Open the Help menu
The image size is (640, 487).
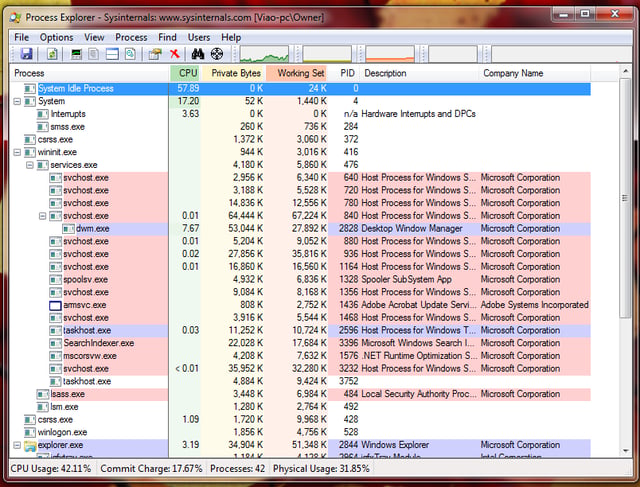coord(231,38)
